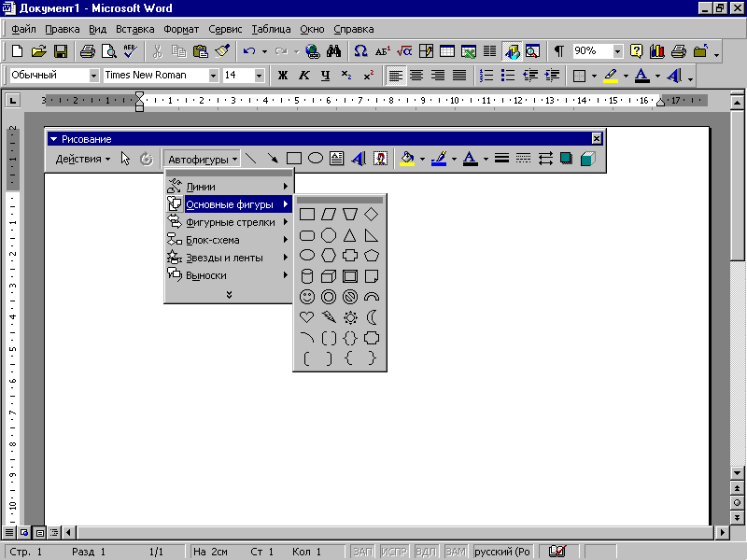Screen dimensions: 747x560
Task: Expand fill color arrow on Drawing toolbar
Action: pyautogui.click(x=422, y=159)
